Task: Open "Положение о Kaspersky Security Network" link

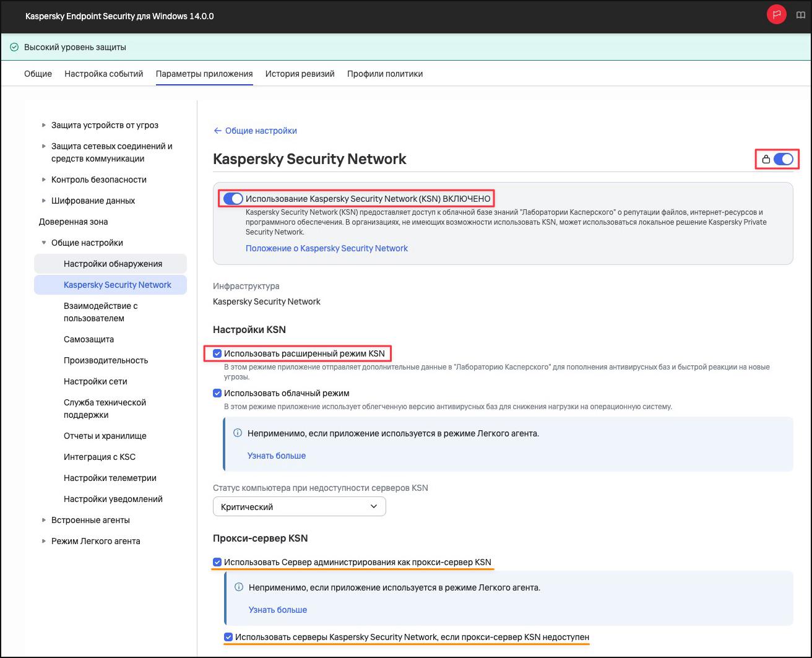Action: 327,248
